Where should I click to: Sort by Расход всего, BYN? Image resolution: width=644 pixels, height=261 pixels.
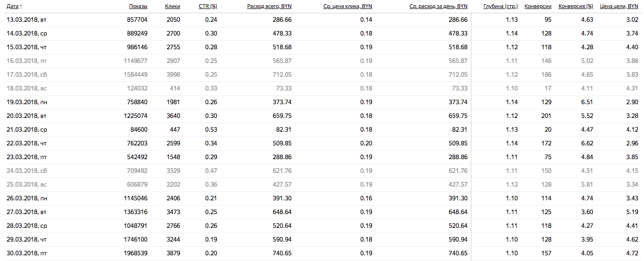269,6
